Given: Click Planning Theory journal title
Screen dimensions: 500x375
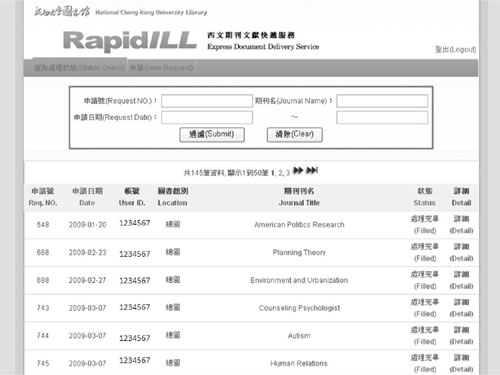Looking at the screenshot, I should tap(299, 252).
